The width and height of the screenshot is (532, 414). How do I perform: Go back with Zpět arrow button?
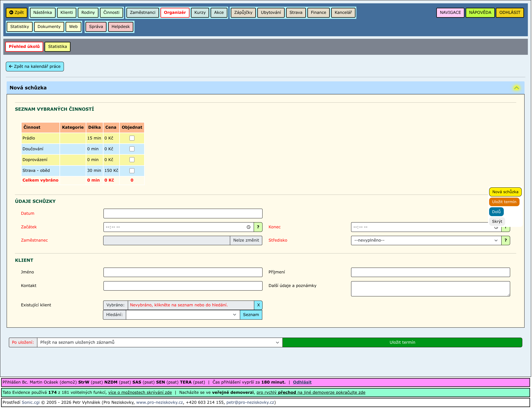point(17,12)
